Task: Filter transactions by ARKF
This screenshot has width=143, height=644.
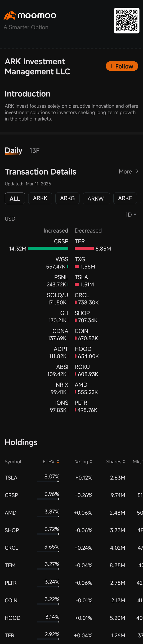Action: 125,198
